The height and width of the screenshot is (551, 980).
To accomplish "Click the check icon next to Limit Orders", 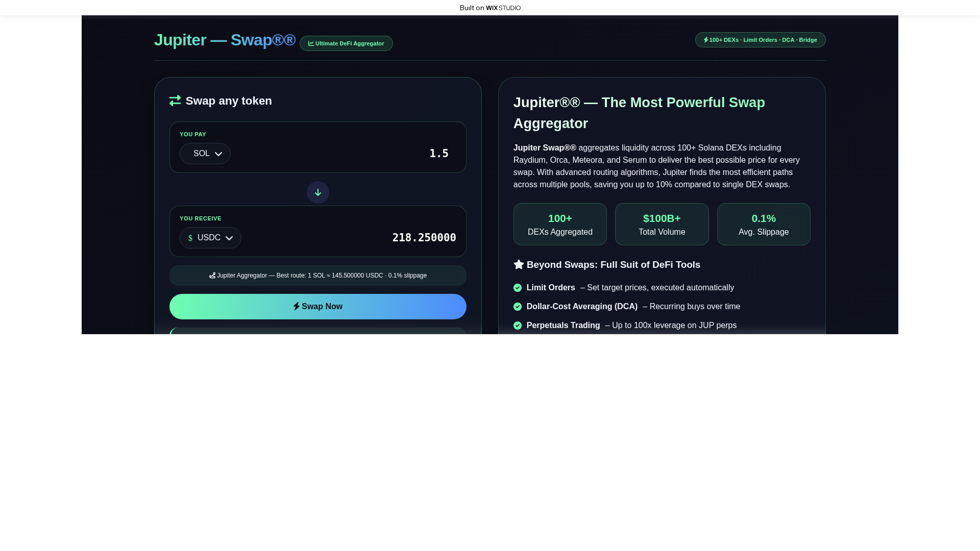I will [518, 288].
